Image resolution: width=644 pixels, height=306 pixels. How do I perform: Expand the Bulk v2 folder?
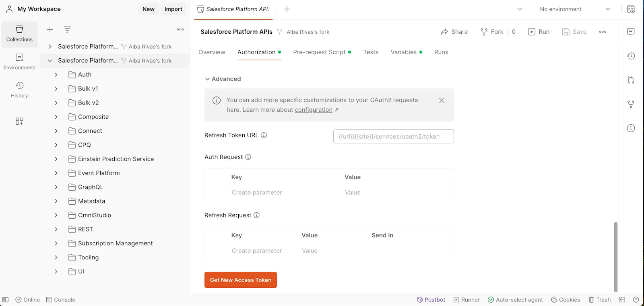56,103
